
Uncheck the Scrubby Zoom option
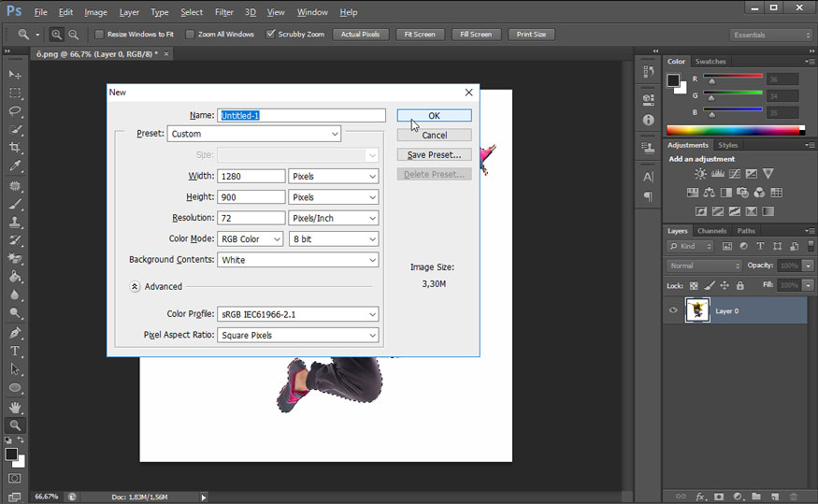[271, 35]
